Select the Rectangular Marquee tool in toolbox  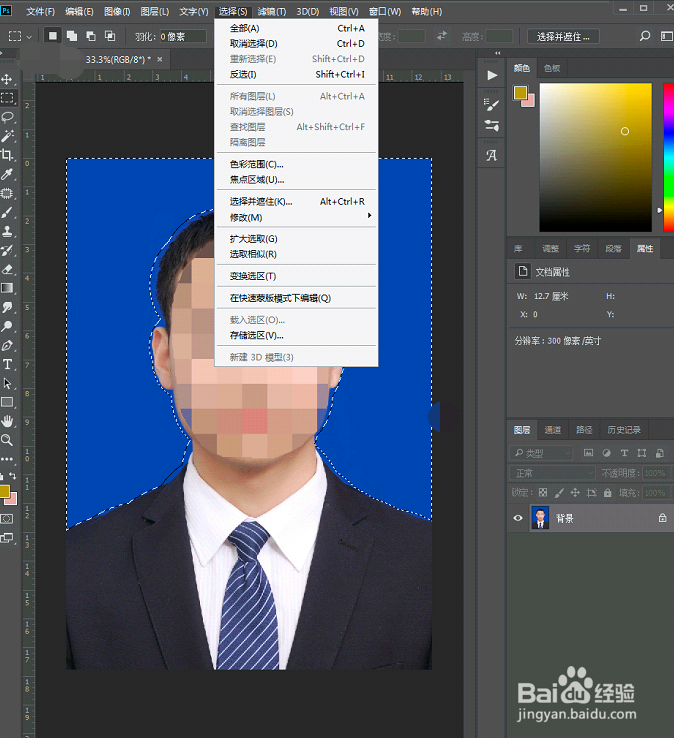click(x=7, y=98)
